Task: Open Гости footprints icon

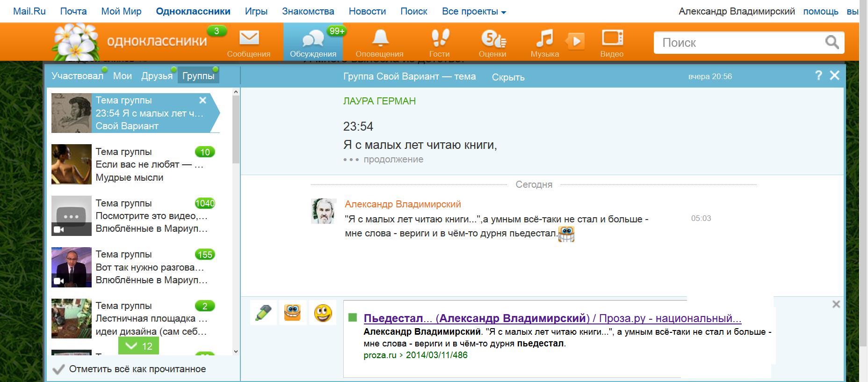Action: tap(440, 37)
